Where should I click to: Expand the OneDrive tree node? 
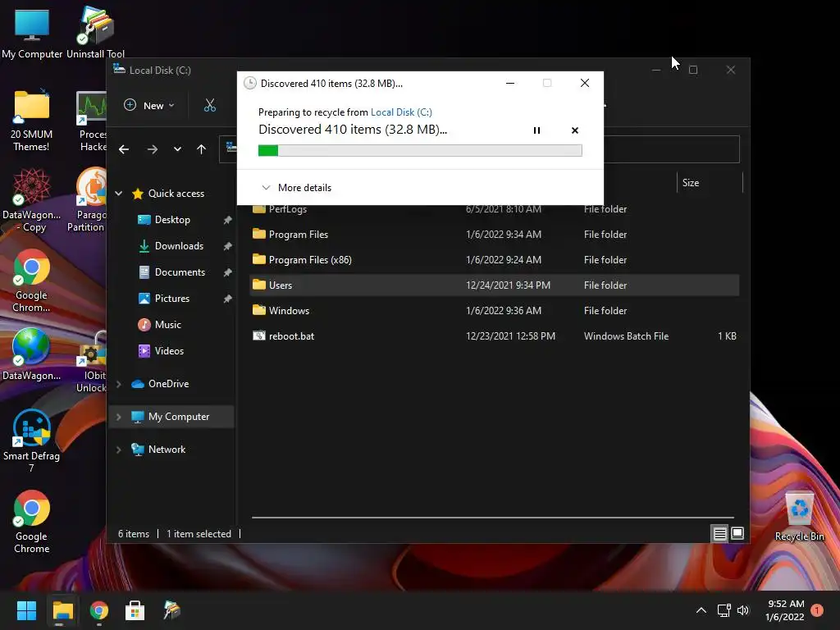pos(119,384)
